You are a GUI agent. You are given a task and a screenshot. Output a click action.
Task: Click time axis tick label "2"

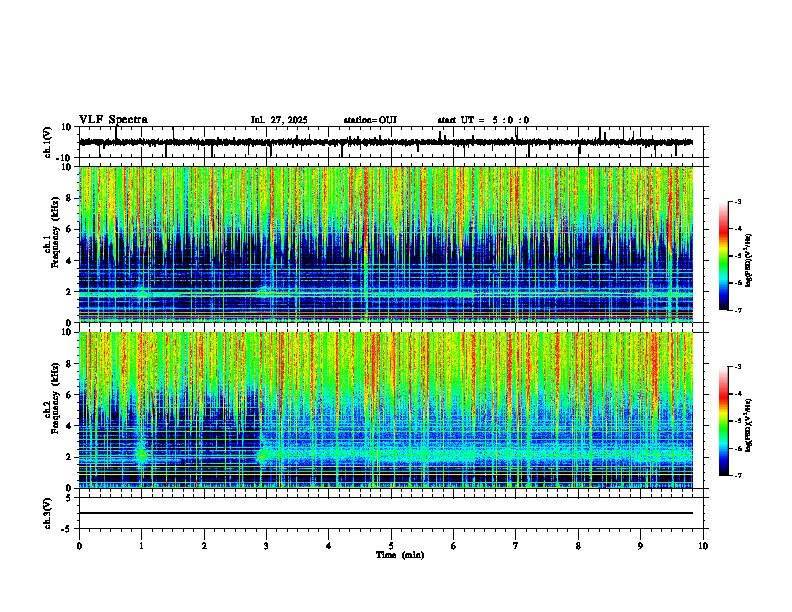(x=204, y=546)
